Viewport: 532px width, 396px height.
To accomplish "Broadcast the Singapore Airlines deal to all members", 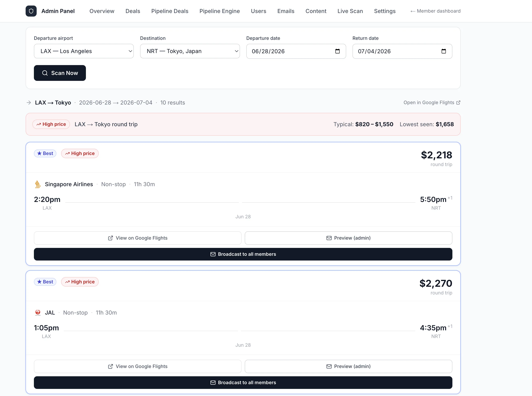I will (x=243, y=254).
